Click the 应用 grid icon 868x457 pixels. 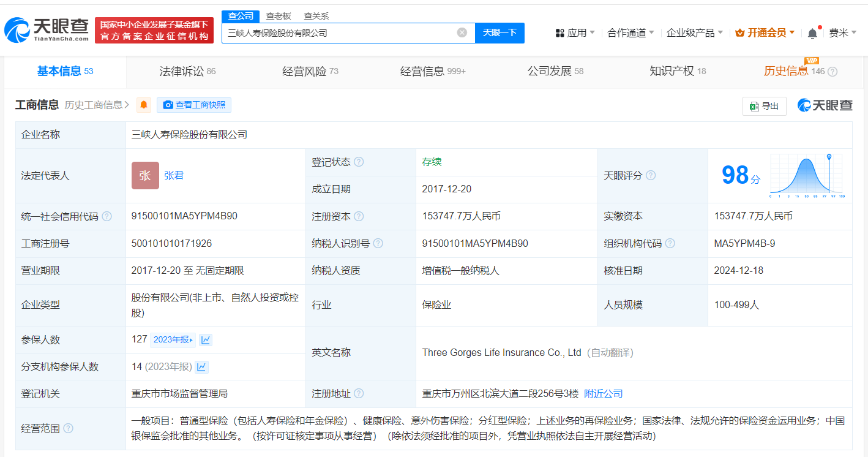559,33
